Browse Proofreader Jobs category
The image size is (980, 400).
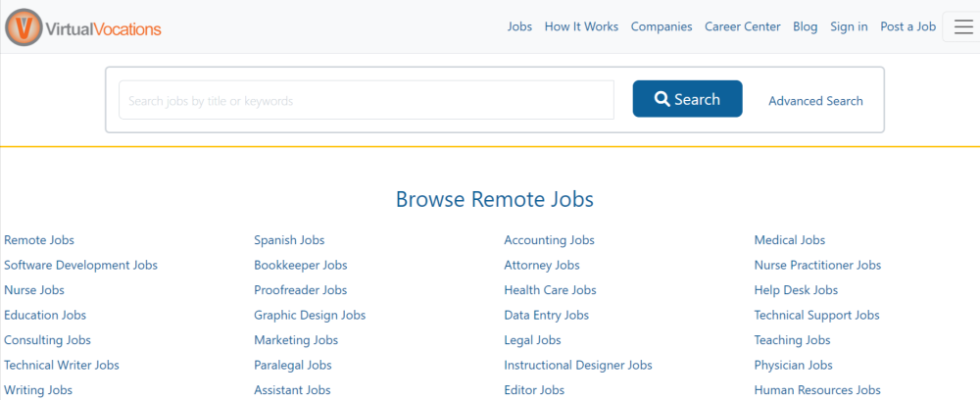(x=301, y=290)
